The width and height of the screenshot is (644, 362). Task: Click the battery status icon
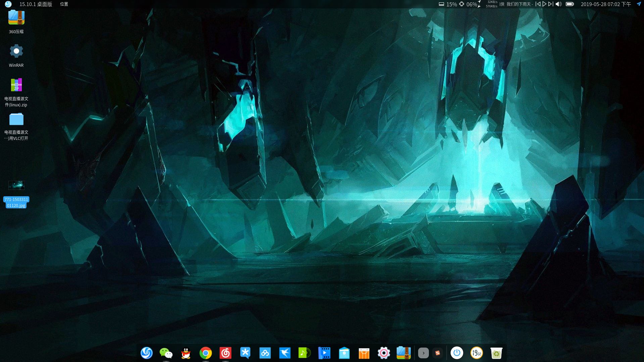point(570,4)
